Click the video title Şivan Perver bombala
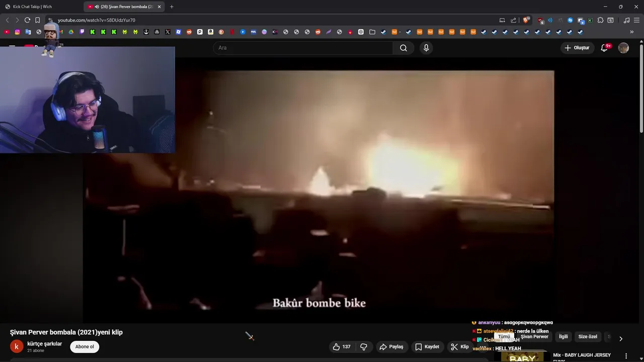The image size is (644, 362). 66,332
